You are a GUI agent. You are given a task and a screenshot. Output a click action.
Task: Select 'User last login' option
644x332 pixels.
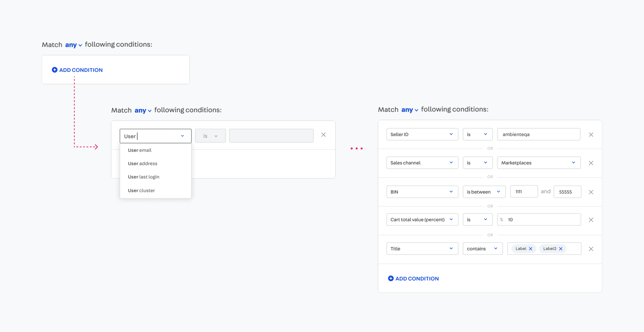click(x=144, y=177)
